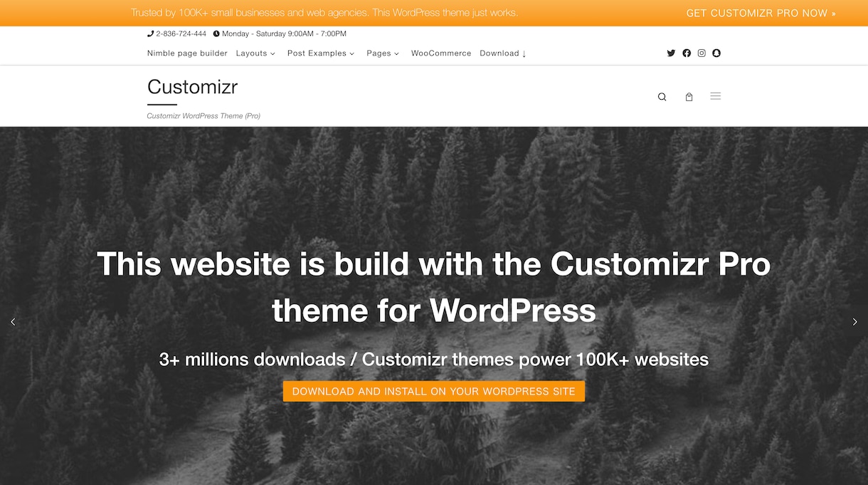
Task: Expand the Post Examples dropdown menu
Action: 321,53
